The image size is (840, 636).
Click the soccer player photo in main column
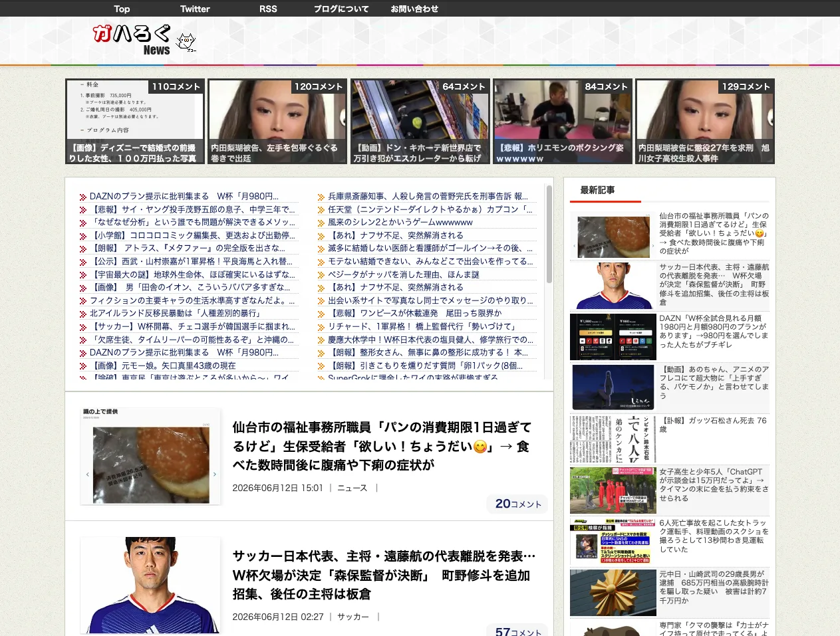pyautogui.click(x=150, y=585)
